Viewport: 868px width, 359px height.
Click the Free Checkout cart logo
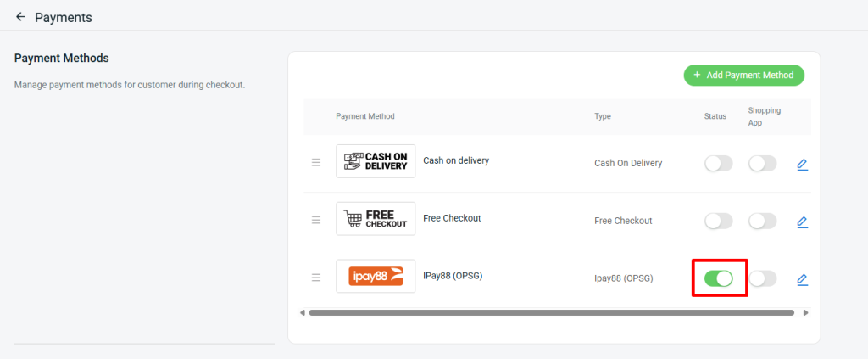(x=376, y=219)
